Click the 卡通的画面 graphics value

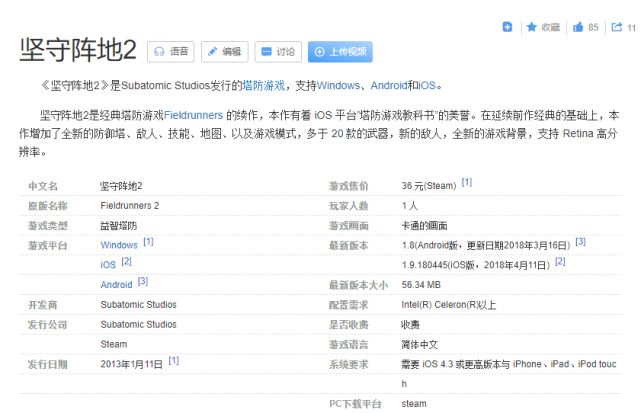(x=424, y=225)
